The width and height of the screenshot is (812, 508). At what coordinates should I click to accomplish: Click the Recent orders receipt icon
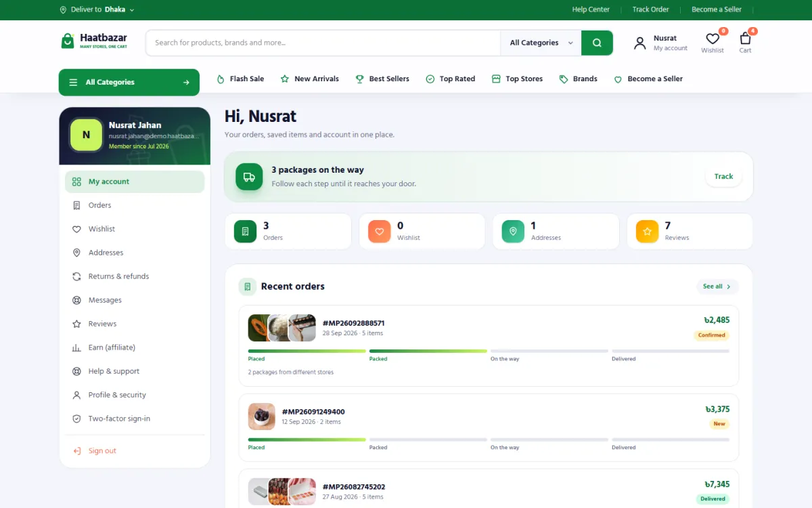(248, 287)
